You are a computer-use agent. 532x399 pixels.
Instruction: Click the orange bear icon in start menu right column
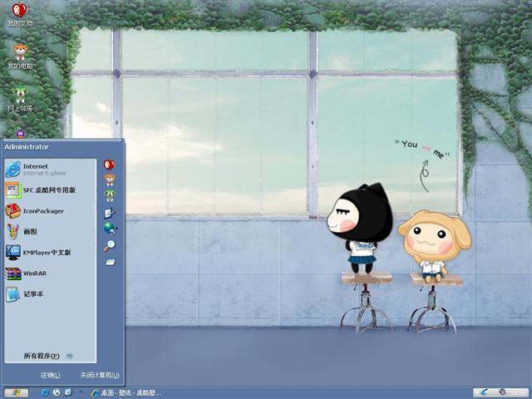(109, 180)
